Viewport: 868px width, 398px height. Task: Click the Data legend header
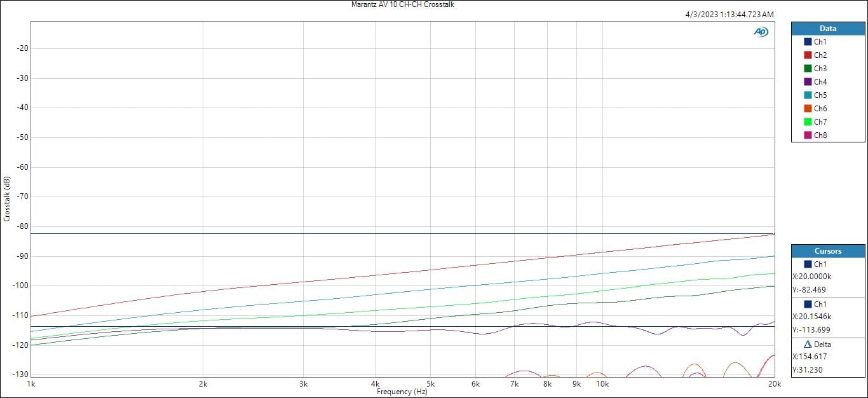[827, 29]
